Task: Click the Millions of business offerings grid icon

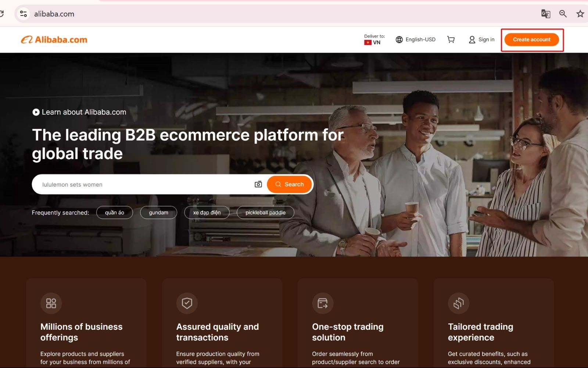Action: [51, 303]
